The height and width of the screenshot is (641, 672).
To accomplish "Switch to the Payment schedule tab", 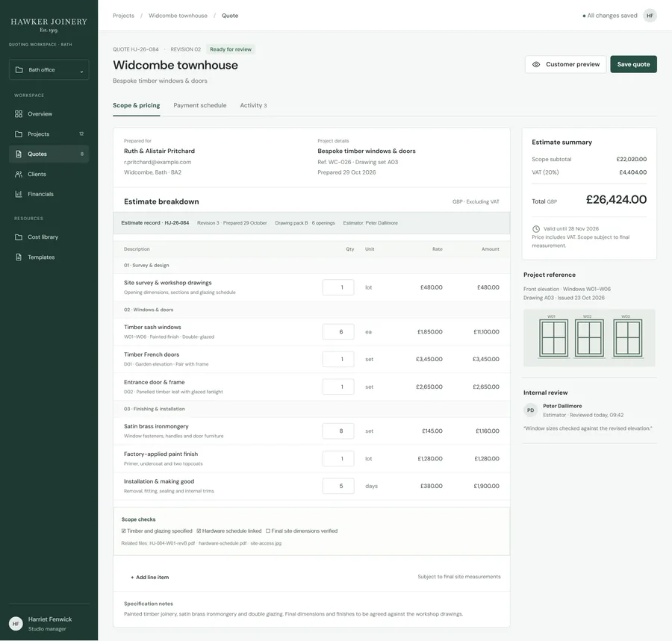I will 199,105.
